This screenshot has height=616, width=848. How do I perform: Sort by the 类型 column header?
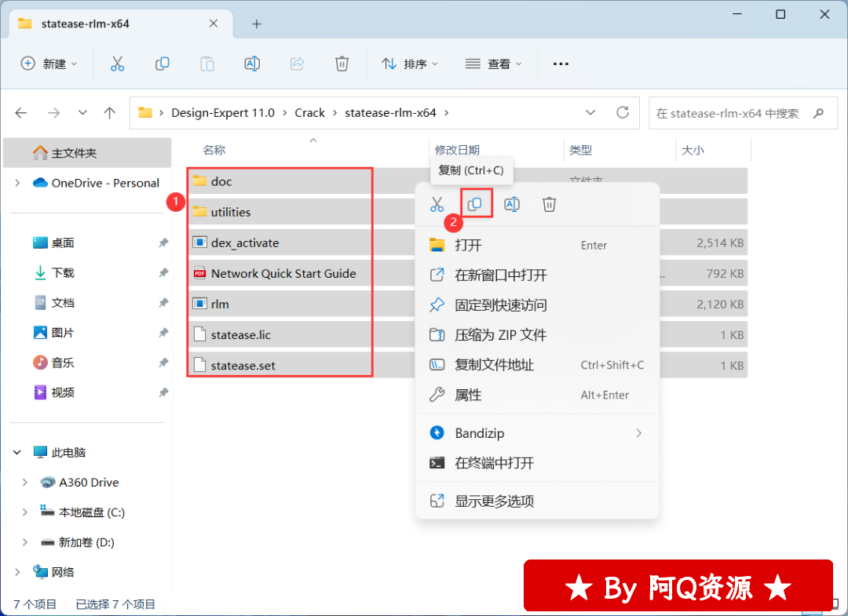pos(581,150)
